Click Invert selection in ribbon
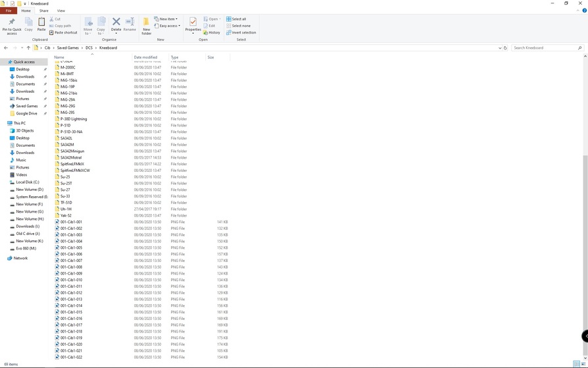This screenshot has width=588, height=368. pos(241,32)
